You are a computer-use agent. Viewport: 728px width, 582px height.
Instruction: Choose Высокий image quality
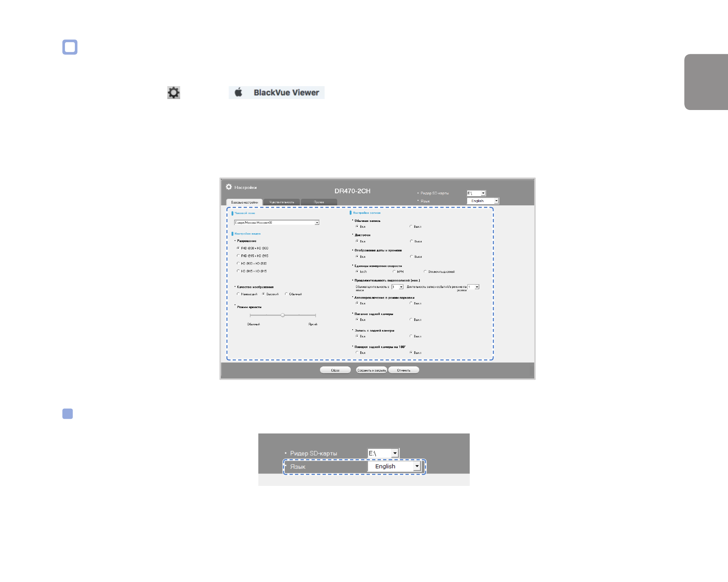coord(263,294)
